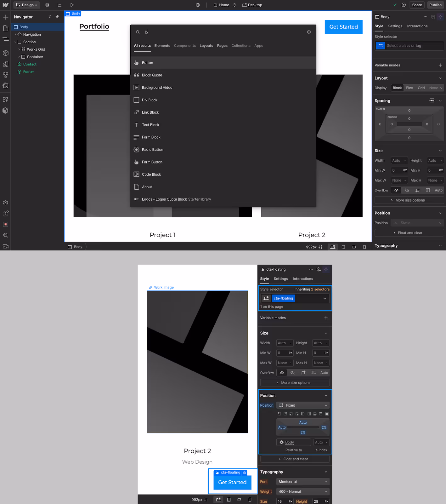The width and height of the screenshot is (446, 504).
Task: Open the locale globe icon in top bar
Action: 198,5
